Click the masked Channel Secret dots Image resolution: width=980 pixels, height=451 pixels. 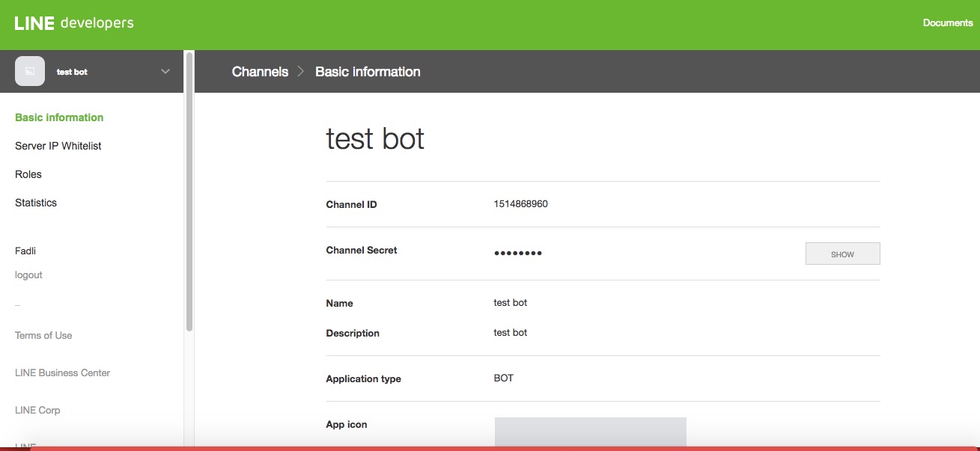pyautogui.click(x=517, y=254)
